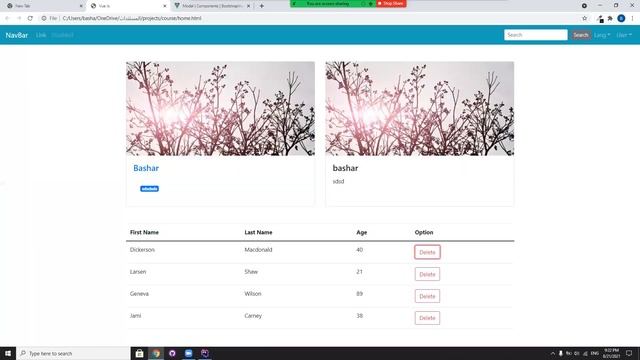Viewport: 640px width, 360px height.
Task: Click the NavBar brand link
Action: (x=17, y=35)
